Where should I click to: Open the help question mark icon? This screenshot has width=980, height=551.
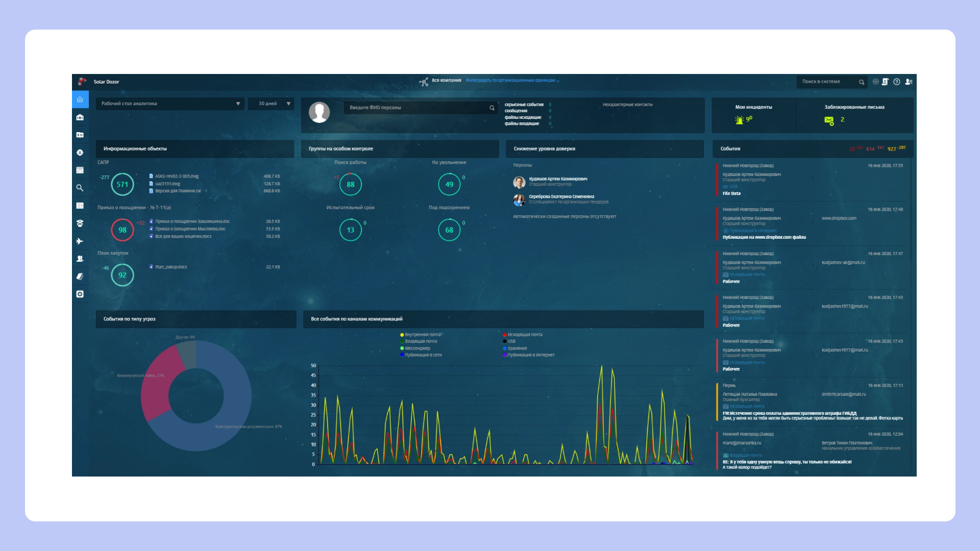point(897,82)
